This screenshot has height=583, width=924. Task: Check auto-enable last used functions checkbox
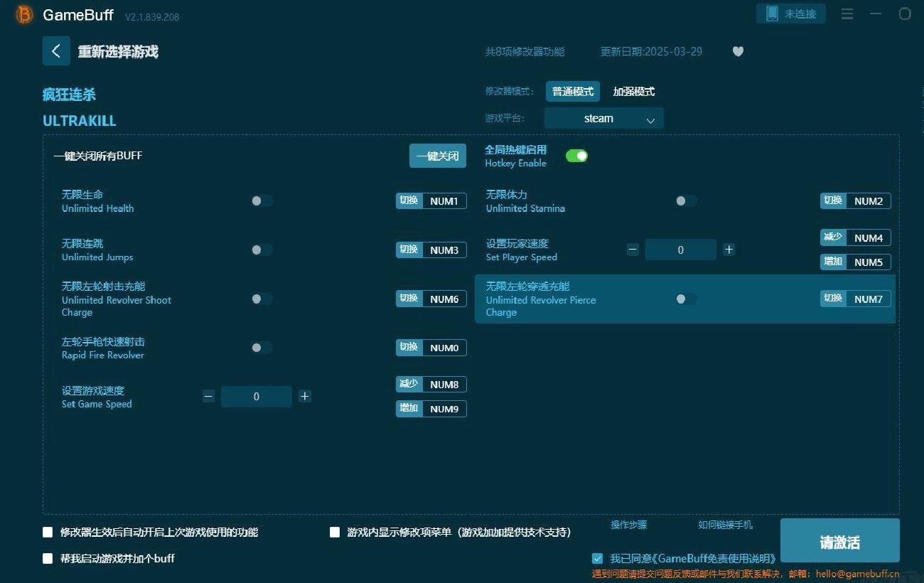(48, 532)
